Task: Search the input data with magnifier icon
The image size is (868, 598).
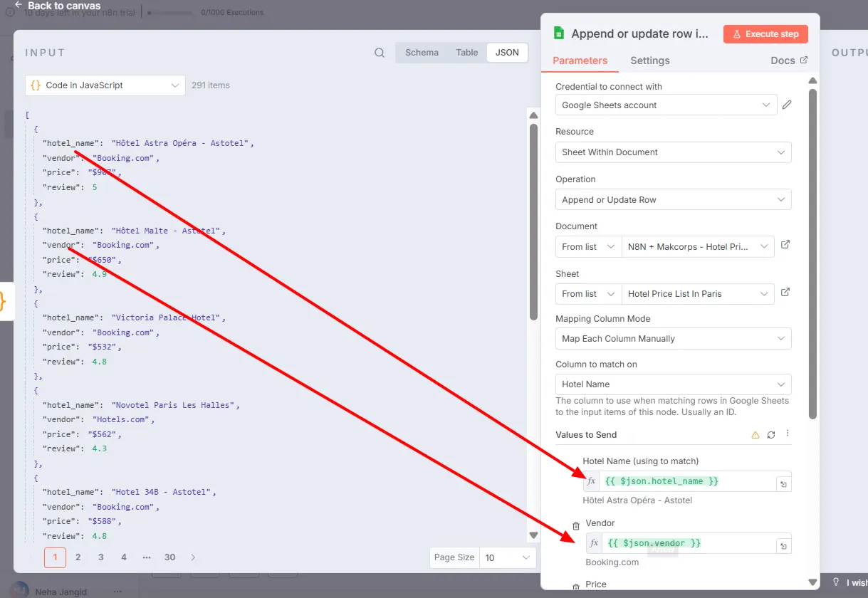Action: point(380,53)
